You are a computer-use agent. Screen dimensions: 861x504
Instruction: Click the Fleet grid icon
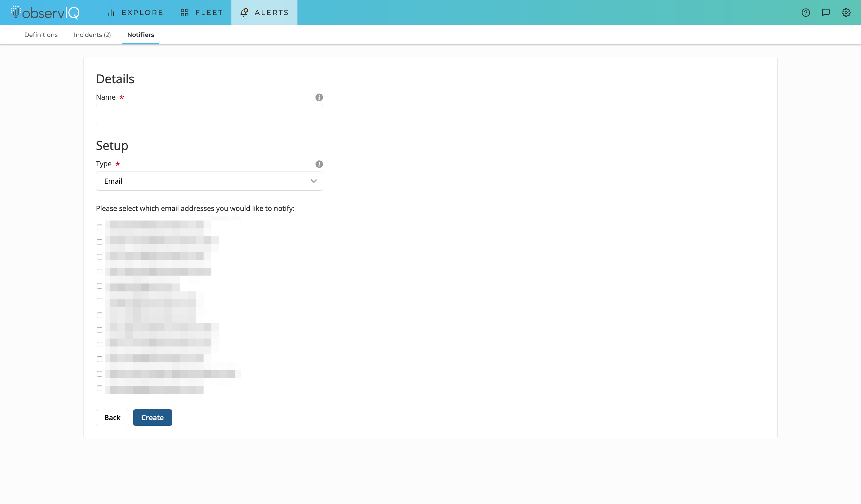pos(185,13)
